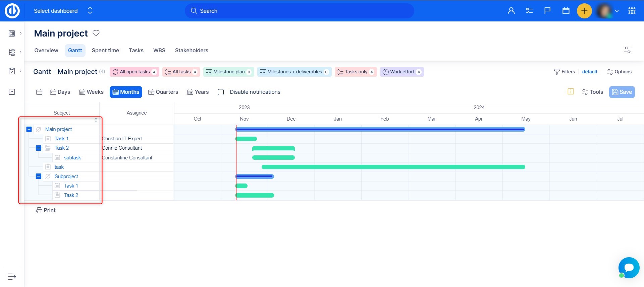Open the user profile icon in header
644x287 pixels.
(511, 11)
